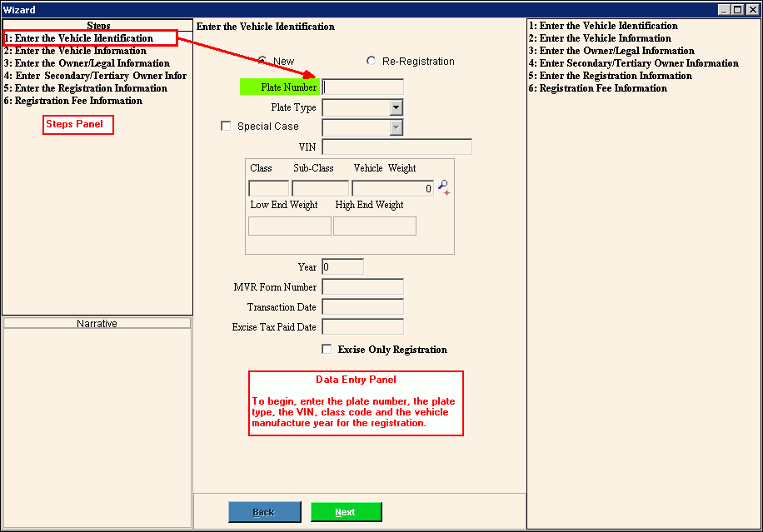The image size is (763, 532).
Task: Click the High End Weight field
Action: pos(375,226)
